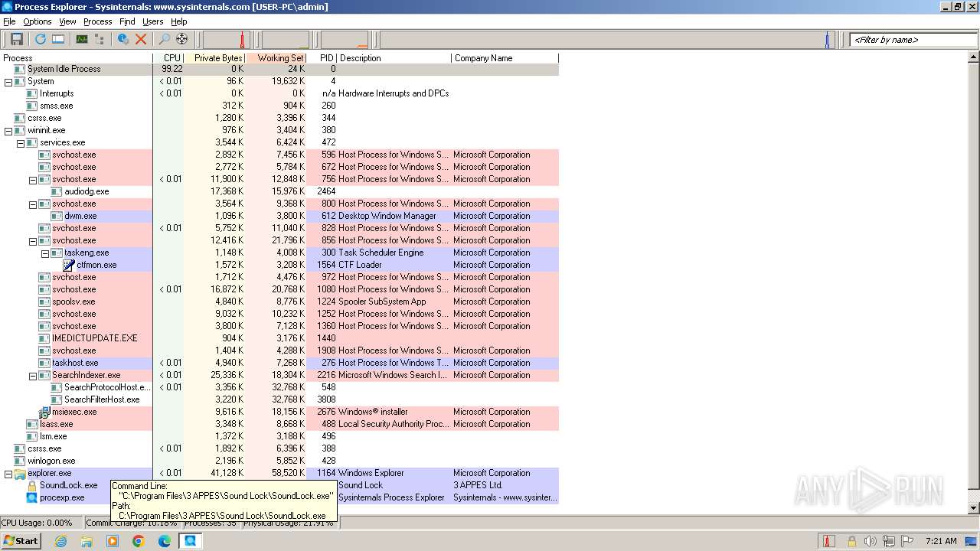Click the Start button

21,540
